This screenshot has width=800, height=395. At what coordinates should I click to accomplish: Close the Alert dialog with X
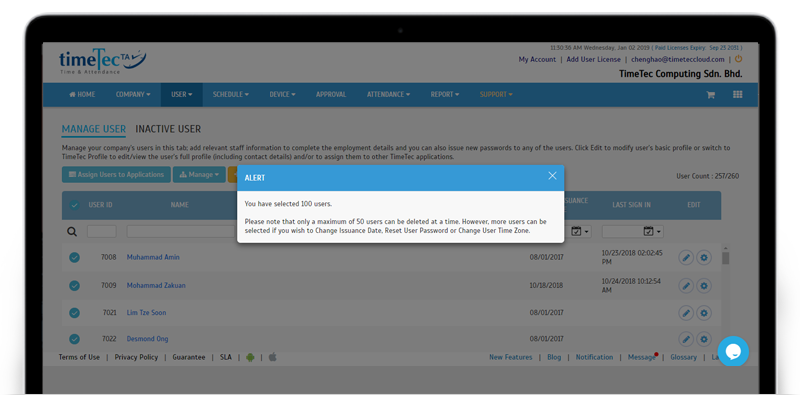pos(552,176)
